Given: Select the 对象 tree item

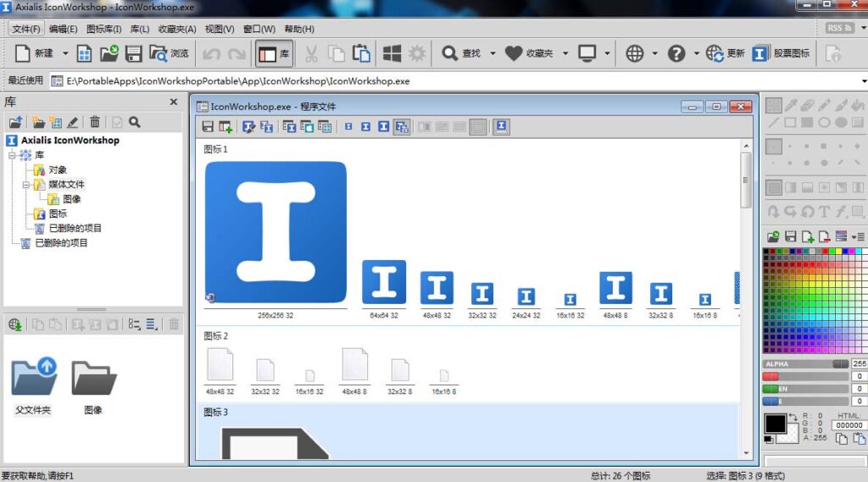Looking at the screenshot, I should tap(58, 170).
